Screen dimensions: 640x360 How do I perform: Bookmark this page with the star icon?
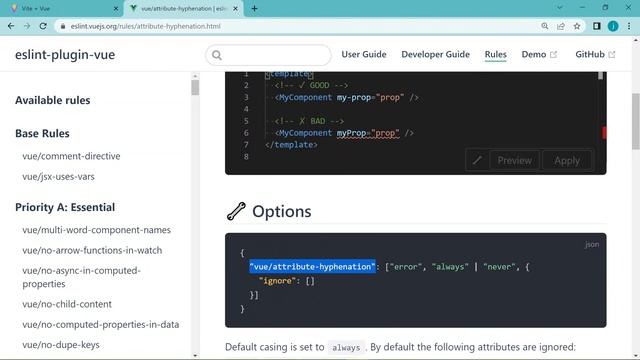(x=577, y=26)
